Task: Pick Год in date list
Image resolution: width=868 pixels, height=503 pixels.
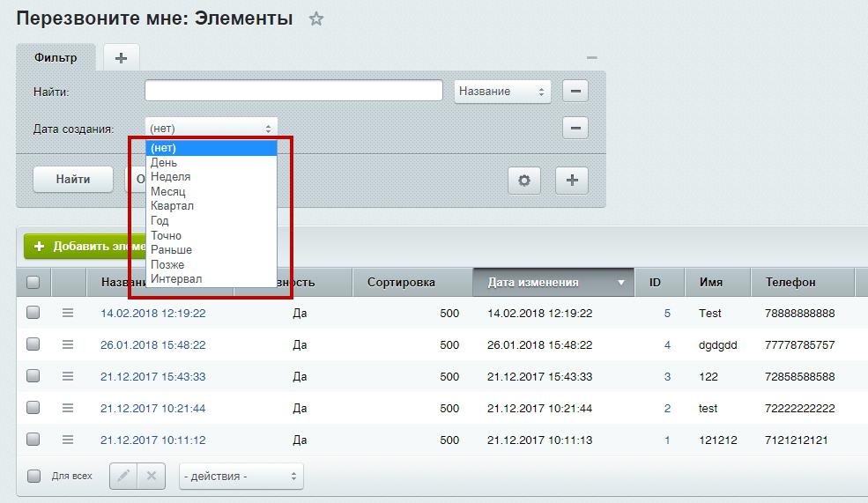Action: point(211,221)
